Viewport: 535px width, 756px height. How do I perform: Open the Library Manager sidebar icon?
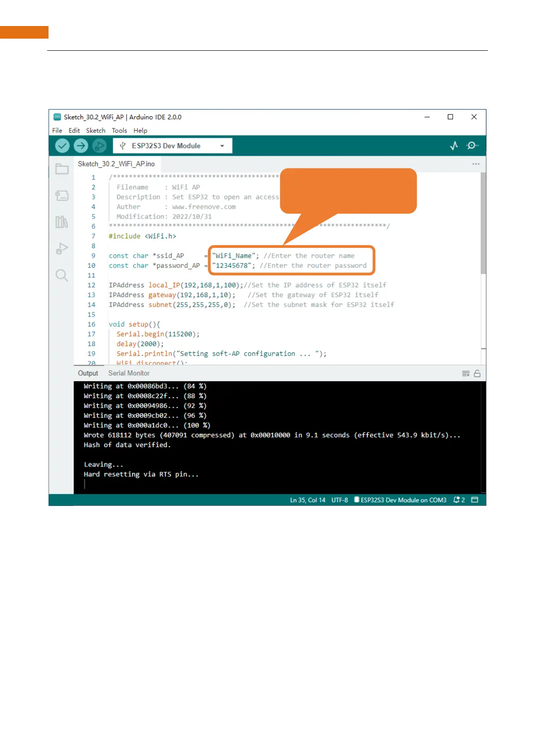coord(62,222)
